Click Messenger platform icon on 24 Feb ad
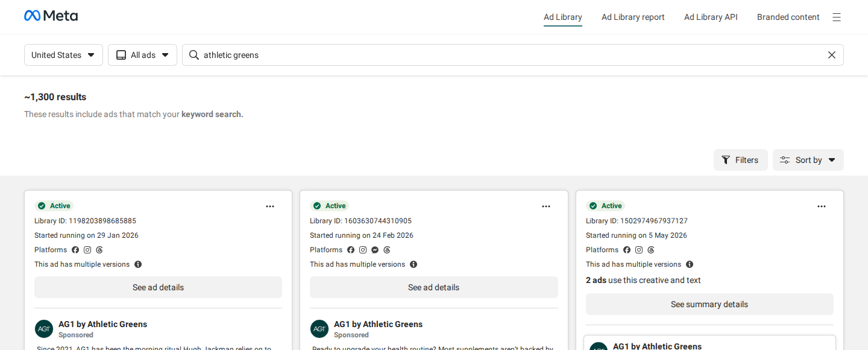The height and width of the screenshot is (350, 868). [x=375, y=250]
